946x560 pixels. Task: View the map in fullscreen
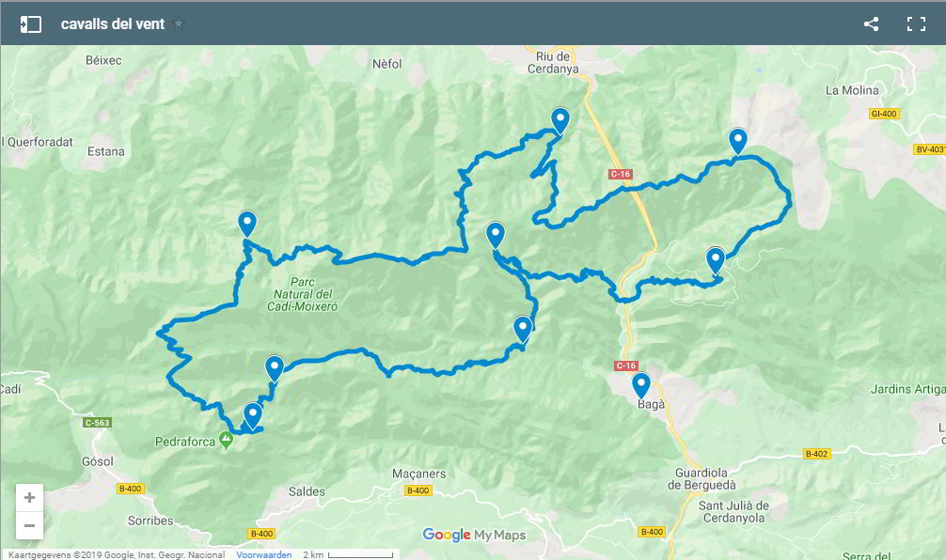tap(916, 24)
